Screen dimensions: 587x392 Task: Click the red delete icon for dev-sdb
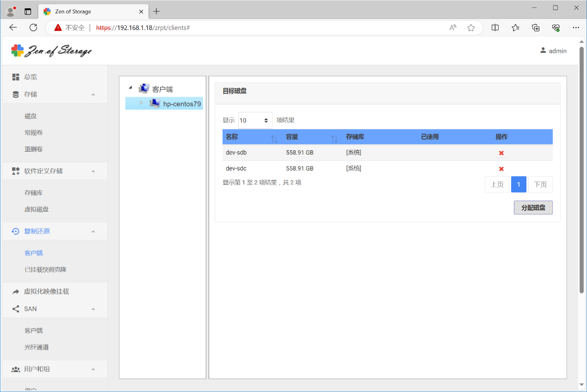pos(501,153)
